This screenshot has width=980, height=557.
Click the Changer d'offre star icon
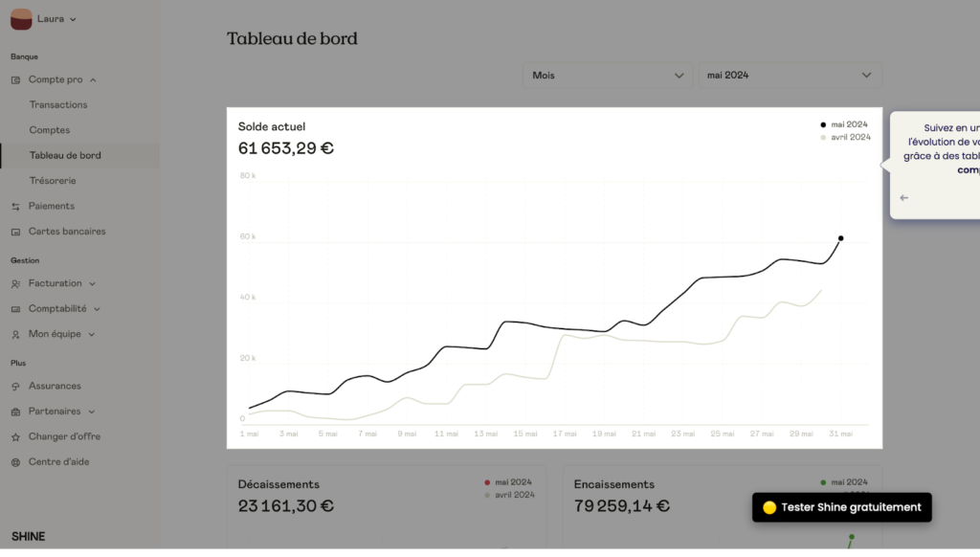point(16,437)
